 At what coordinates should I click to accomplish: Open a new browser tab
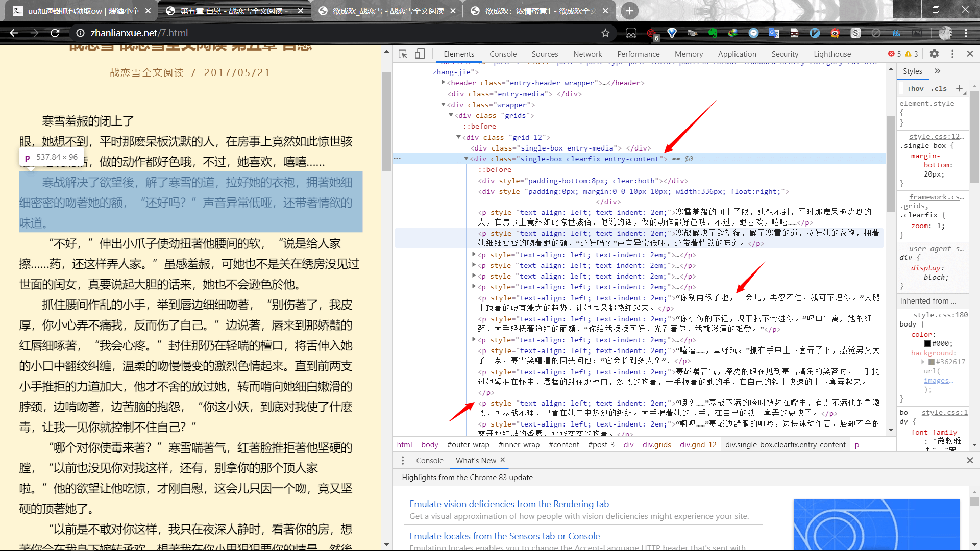(629, 11)
